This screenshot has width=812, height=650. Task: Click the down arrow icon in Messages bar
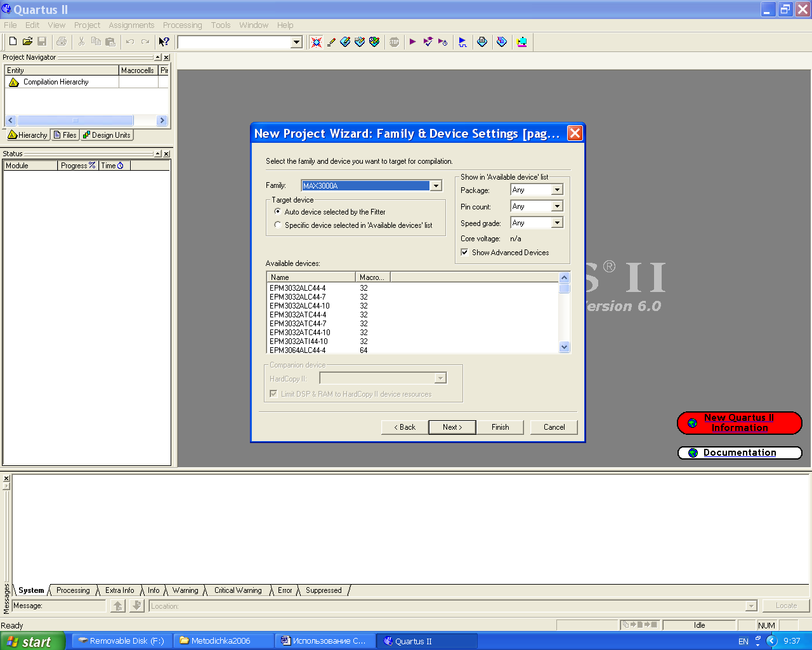pos(137,606)
